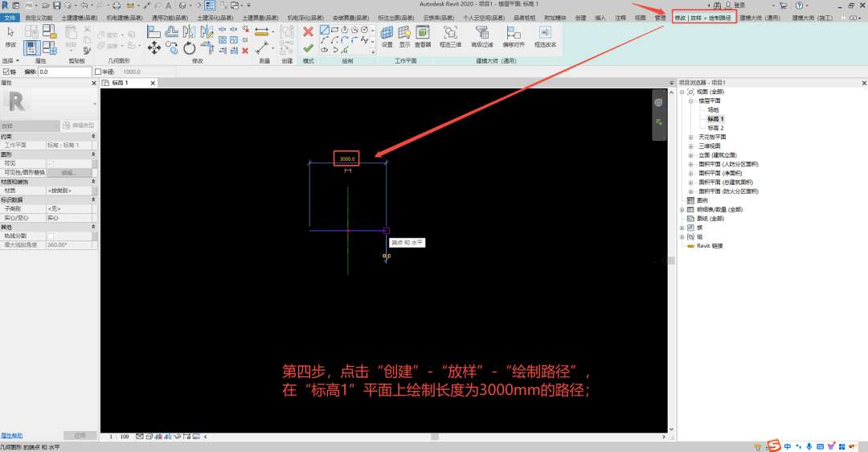
Task: Click the 偏移 offset input field
Action: 64,72
